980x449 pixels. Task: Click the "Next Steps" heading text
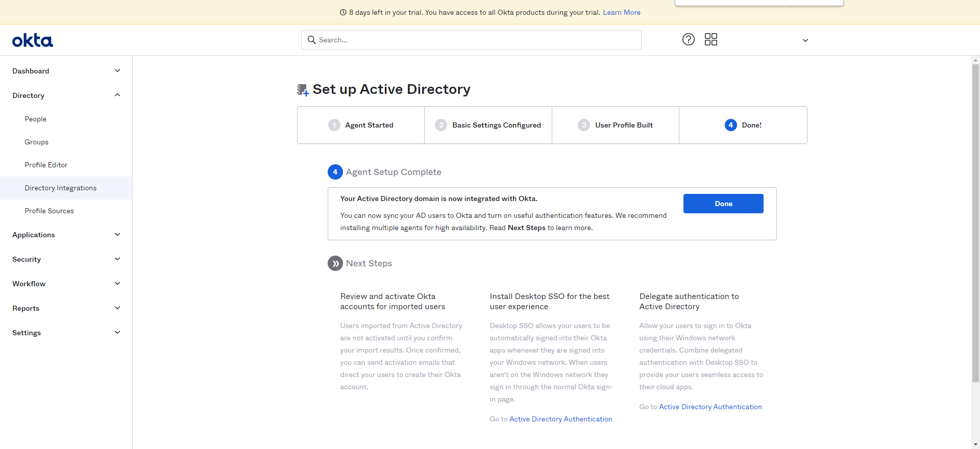(369, 263)
